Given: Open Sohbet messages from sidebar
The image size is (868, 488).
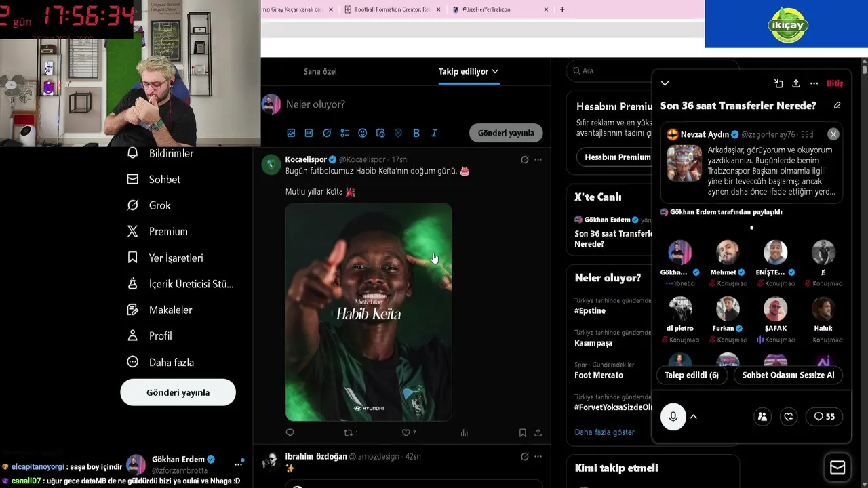Looking at the screenshot, I should pyautogui.click(x=154, y=180).
